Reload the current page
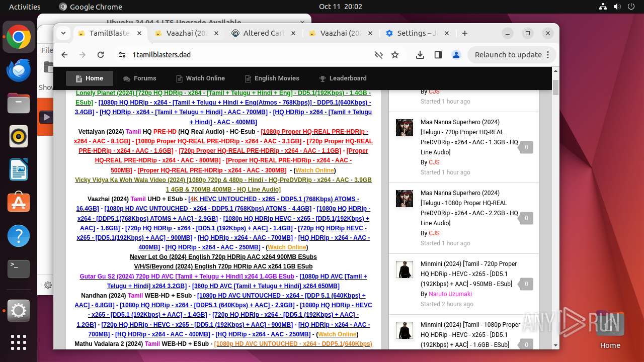Image resolution: width=644 pixels, height=362 pixels. tap(101, 55)
